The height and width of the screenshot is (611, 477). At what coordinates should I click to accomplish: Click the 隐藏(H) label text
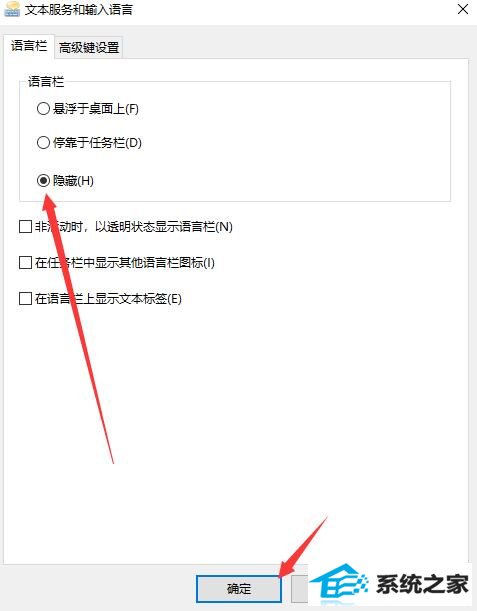(73, 180)
